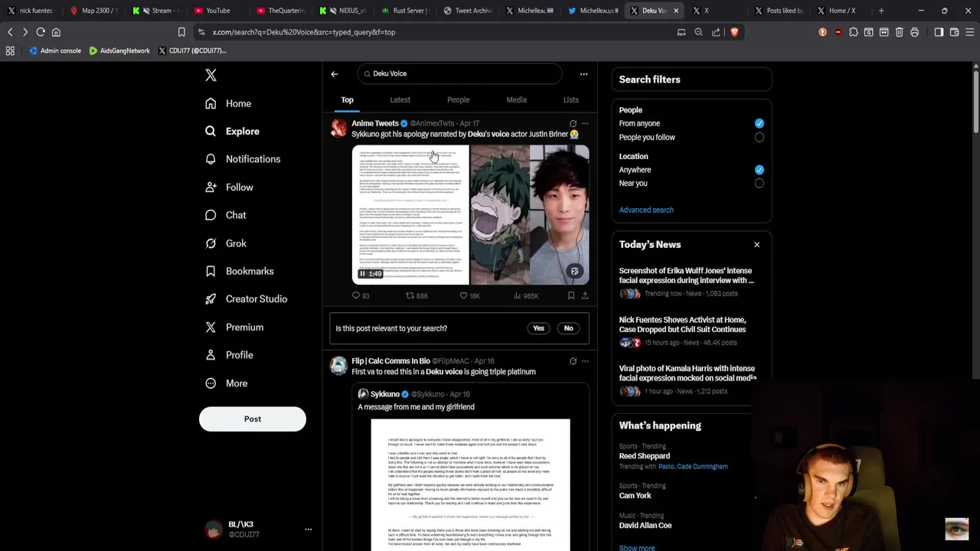Open the Brave wallet icon
The width and height of the screenshot is (980, 551).
pyautogui.click(x=954, y=32)
